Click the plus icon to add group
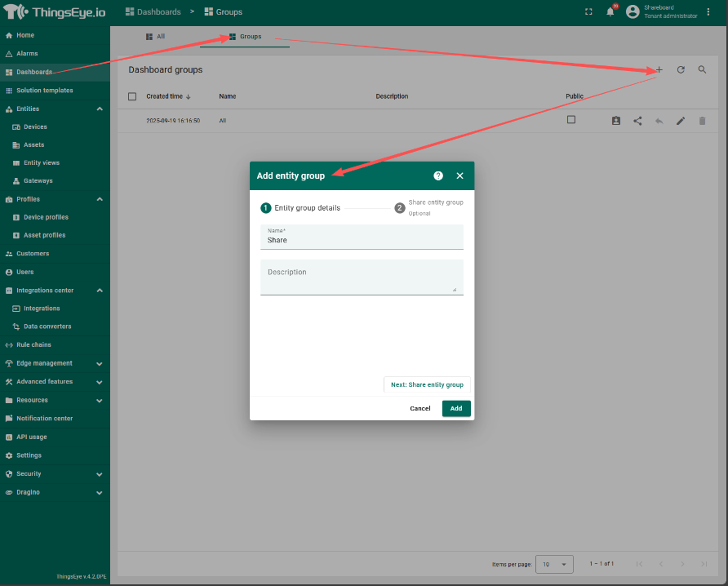 659,70
